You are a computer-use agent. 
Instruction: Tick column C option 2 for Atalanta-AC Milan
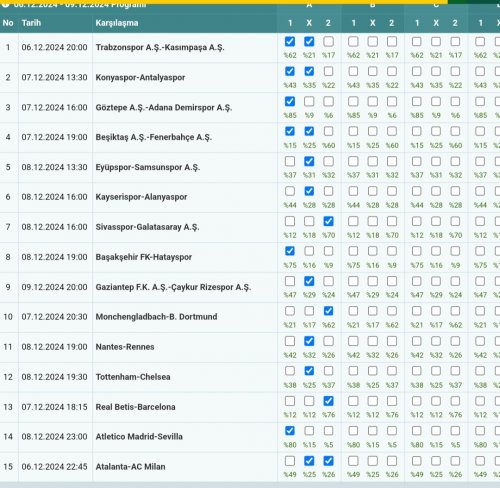455,461
